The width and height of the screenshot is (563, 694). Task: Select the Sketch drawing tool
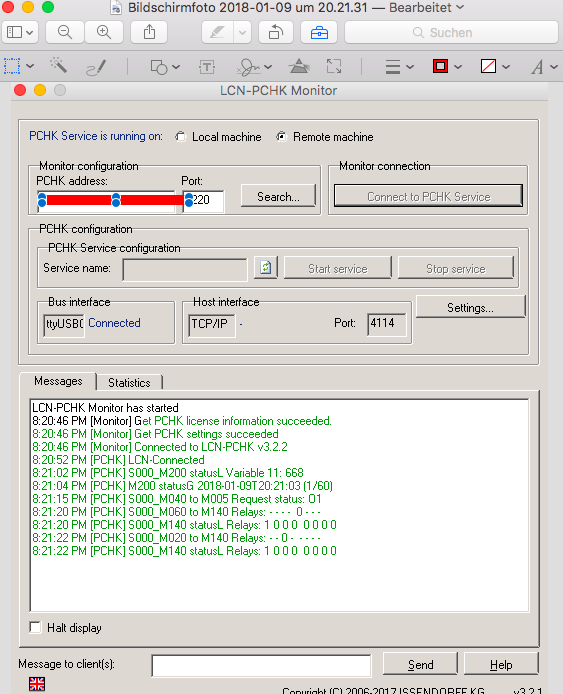[96, 67]
